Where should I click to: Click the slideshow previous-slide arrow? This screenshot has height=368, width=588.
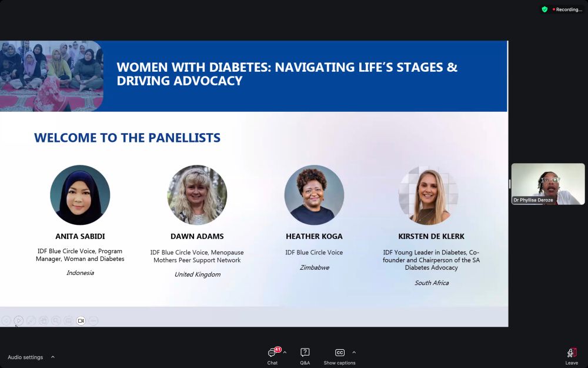[6, 321]
